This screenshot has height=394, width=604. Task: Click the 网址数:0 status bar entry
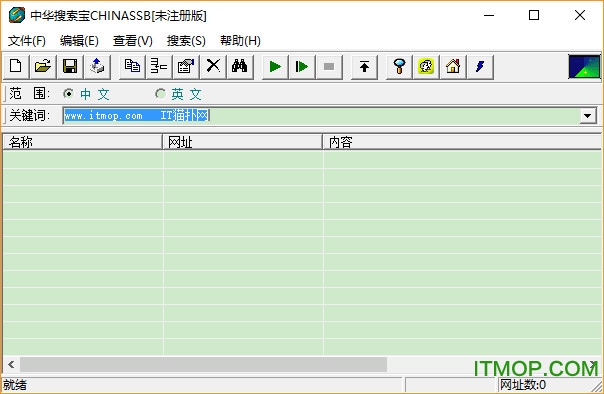pos(523,385)
